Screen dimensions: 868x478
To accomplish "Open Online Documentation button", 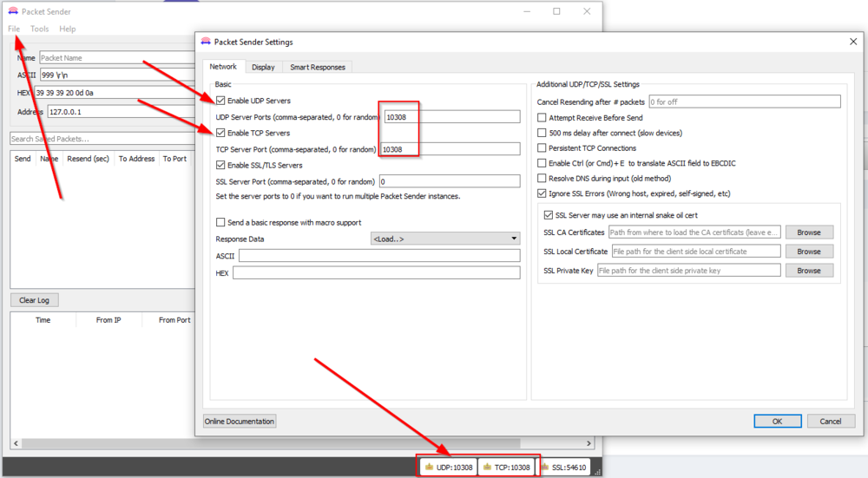I will [240, 421].
